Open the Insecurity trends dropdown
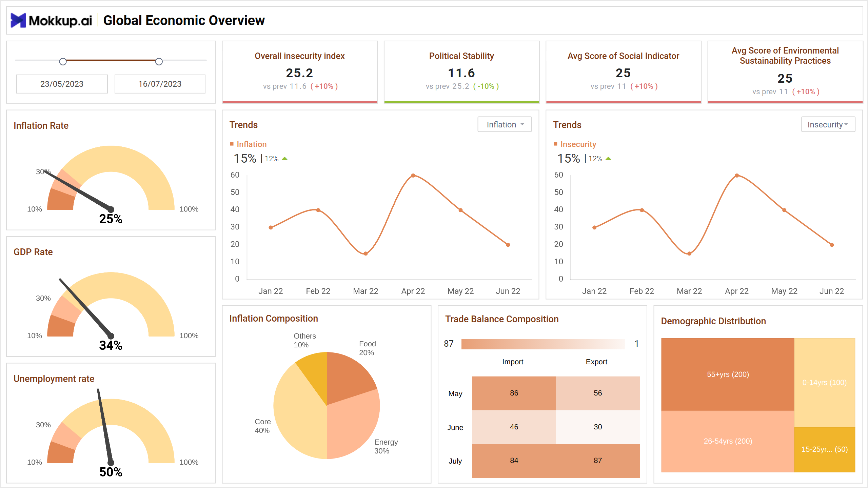Screen dimensions: 868x488 coord(828,125)
